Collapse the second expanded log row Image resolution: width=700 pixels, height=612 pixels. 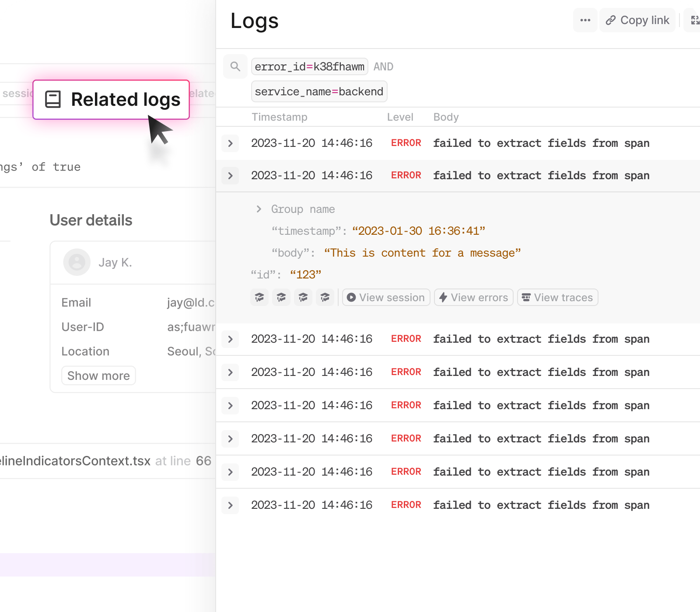tap(230, 176)
